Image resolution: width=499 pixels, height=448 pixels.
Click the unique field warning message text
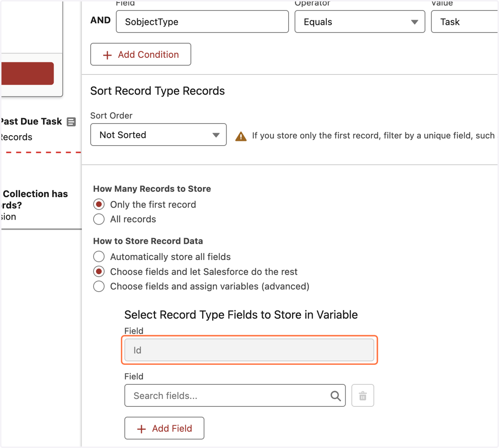373,136
